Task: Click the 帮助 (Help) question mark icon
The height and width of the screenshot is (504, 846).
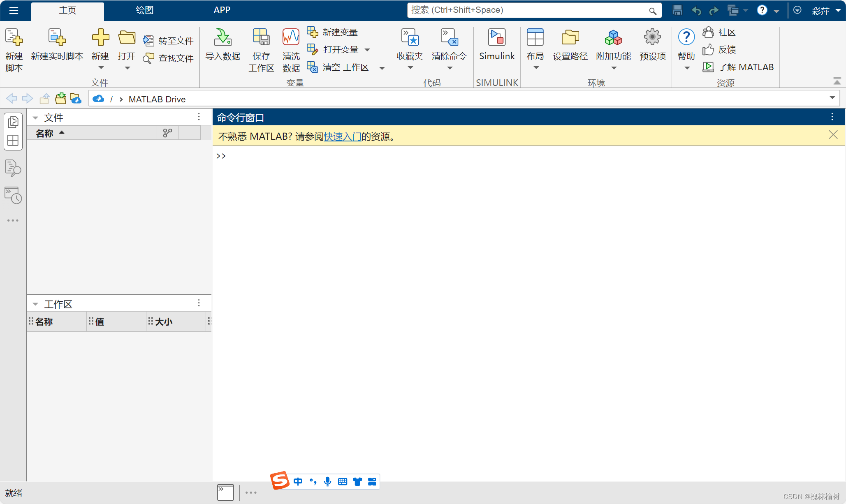Action: (686, 37)
